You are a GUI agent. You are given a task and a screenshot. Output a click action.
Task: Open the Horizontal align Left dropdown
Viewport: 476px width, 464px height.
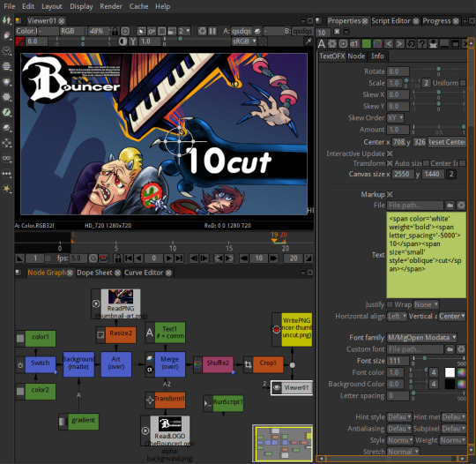click(397, 317)
